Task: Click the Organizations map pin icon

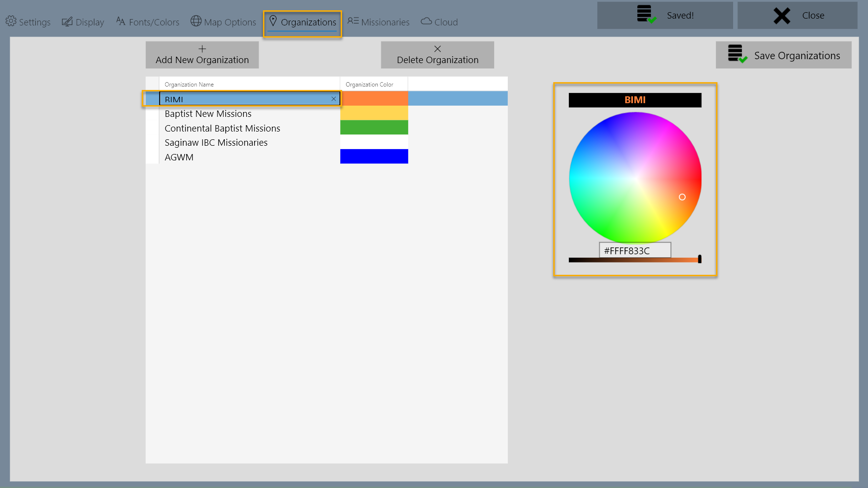Action: tap(274, 21)
